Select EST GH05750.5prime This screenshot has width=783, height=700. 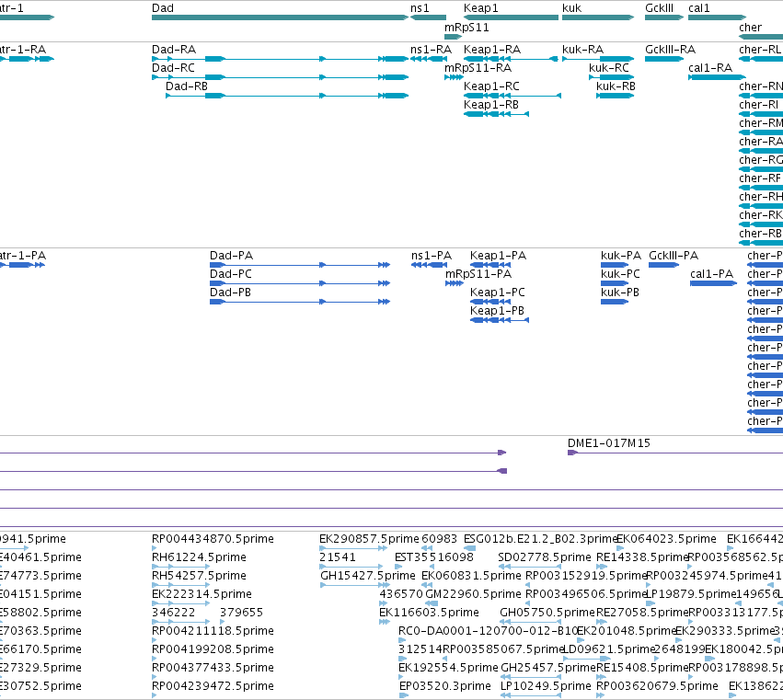coord(547,614)
